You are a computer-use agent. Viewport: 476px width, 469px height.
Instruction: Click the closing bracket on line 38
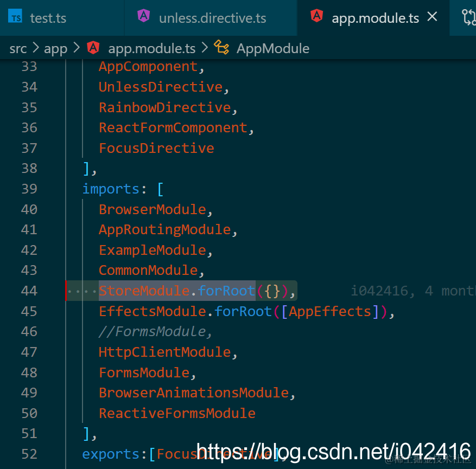click(x=86, y=169)
